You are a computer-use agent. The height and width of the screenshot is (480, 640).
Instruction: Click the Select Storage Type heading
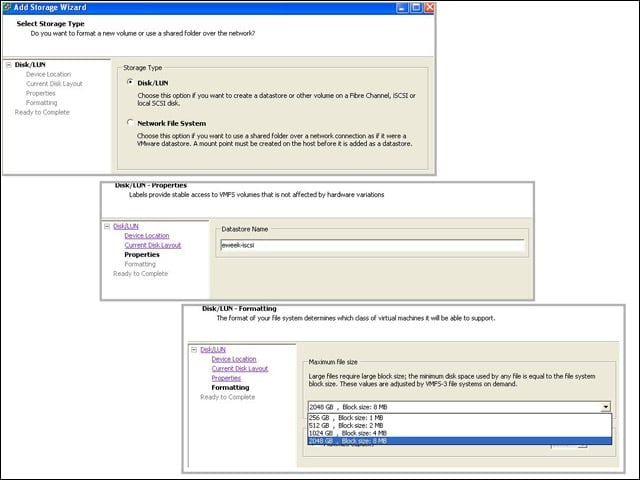click(x=51, y=24)
